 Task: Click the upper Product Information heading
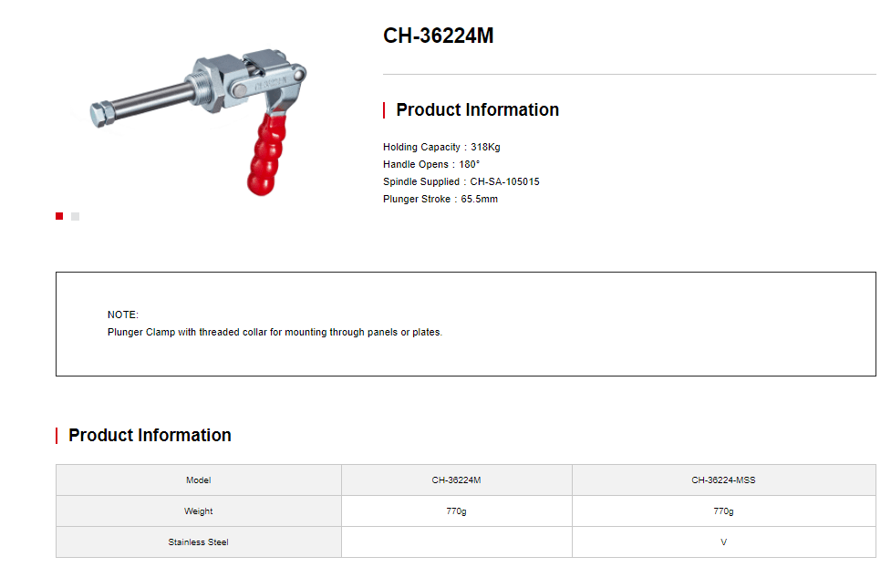click(x=477, y=109)
